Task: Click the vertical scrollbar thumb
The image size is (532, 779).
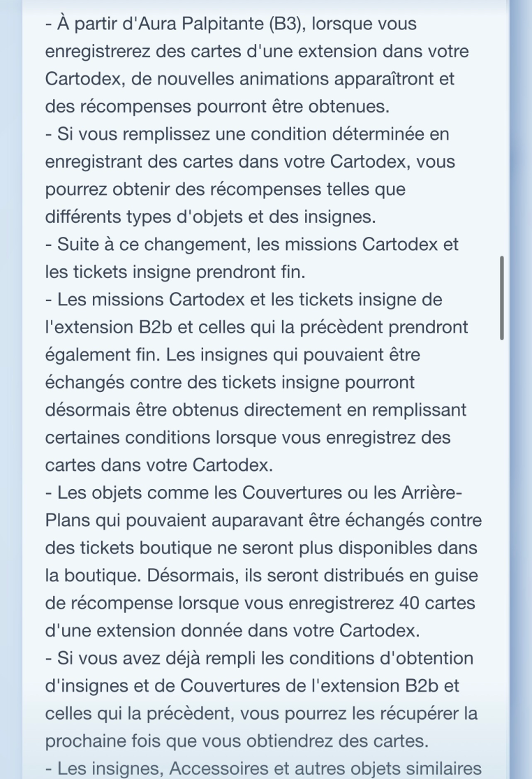Action: click(x=502, y=298)
